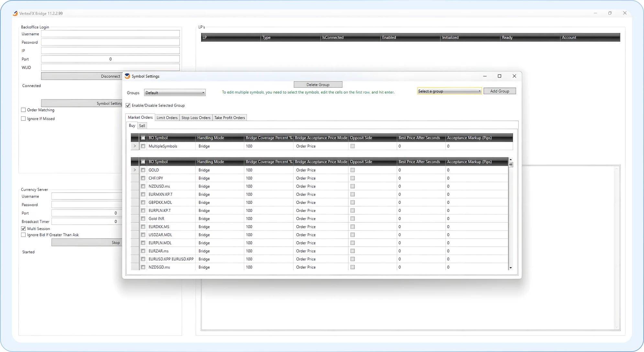Click the Backoffice Username input field
Image resolution: width=644 pixels, height=352 pixels.
[110, 34]
